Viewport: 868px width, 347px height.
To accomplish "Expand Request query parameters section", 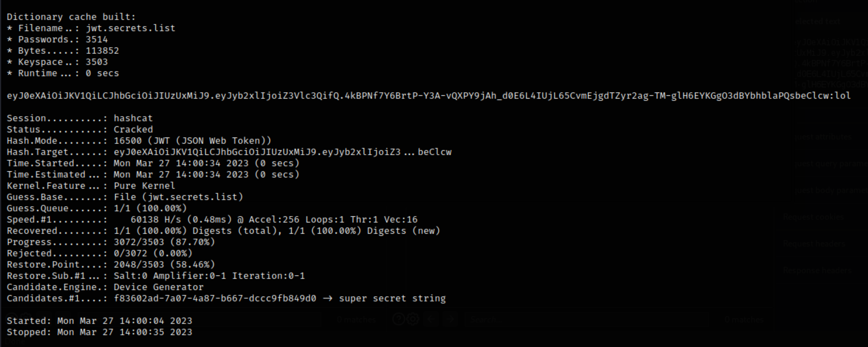I will [x=832, y=164].
